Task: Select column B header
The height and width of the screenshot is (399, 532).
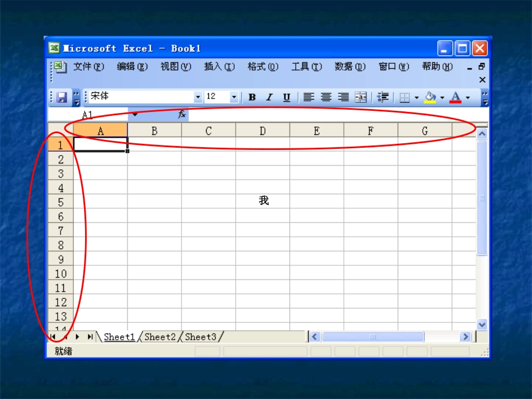Action: pyautogui.click(x=155, y=130)
